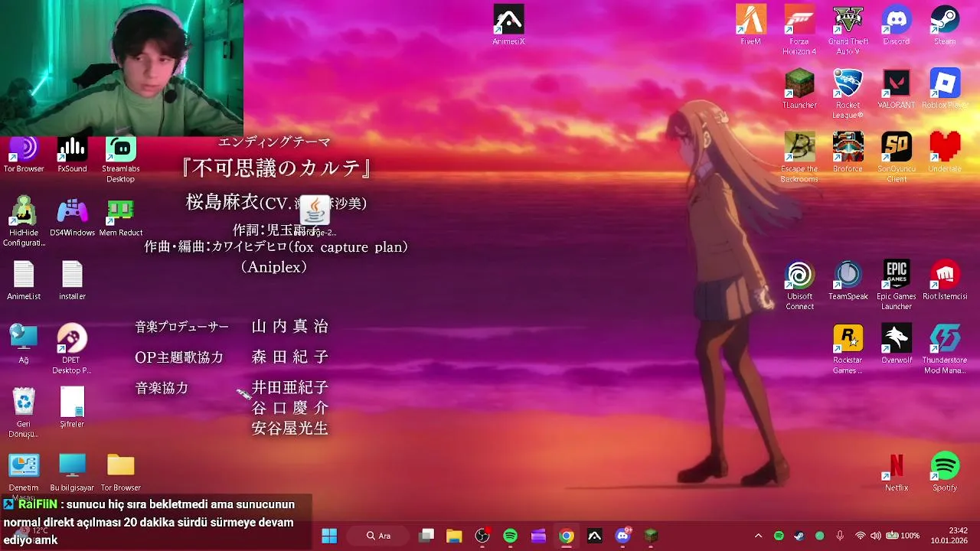Switch to Chrome in the taskbar
Screen dimensions: 980x551
(567, 536)
